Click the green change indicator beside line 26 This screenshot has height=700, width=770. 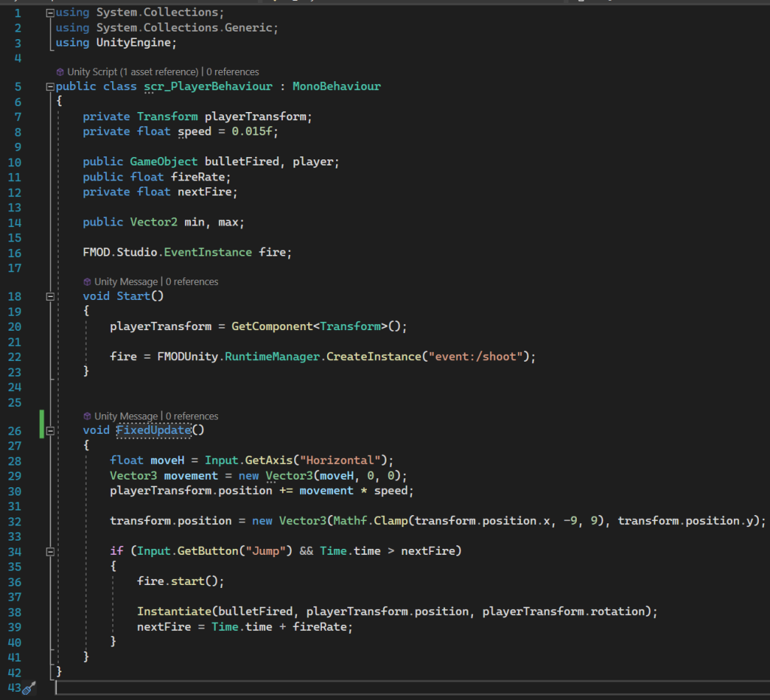(41, 423)
